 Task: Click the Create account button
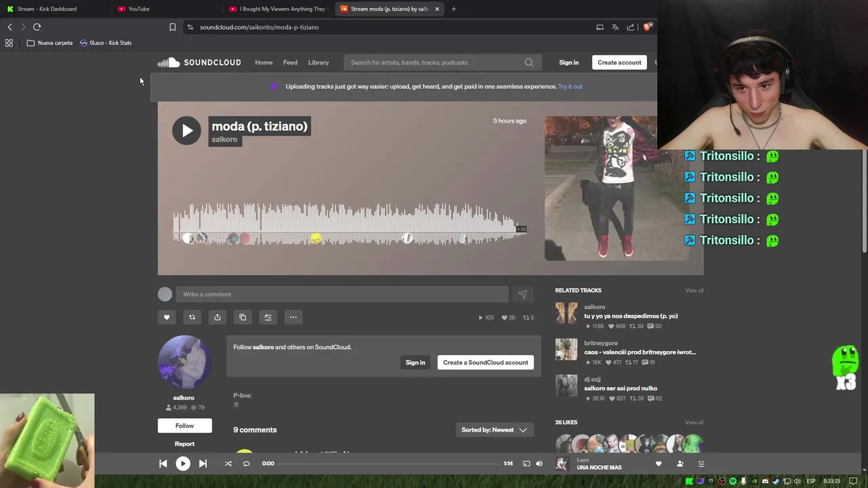click(x=619, y=62)
